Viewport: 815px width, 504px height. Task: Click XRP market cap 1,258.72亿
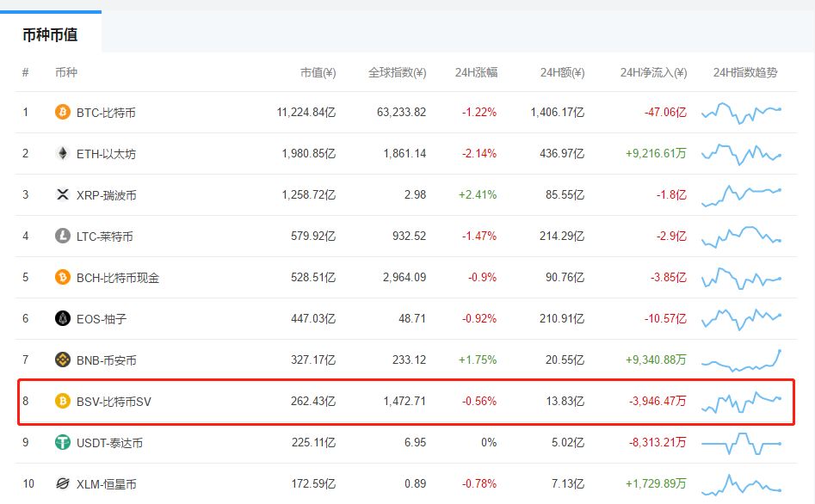click(x=309, y=195)
